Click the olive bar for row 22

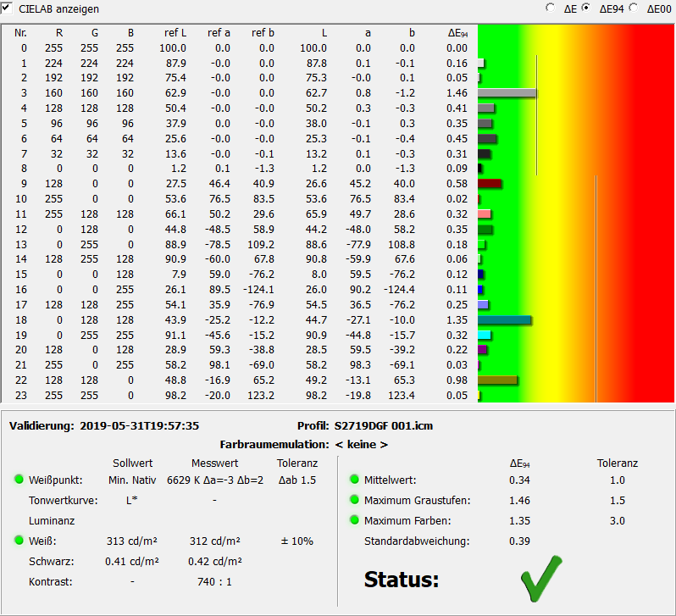point(497,380)
